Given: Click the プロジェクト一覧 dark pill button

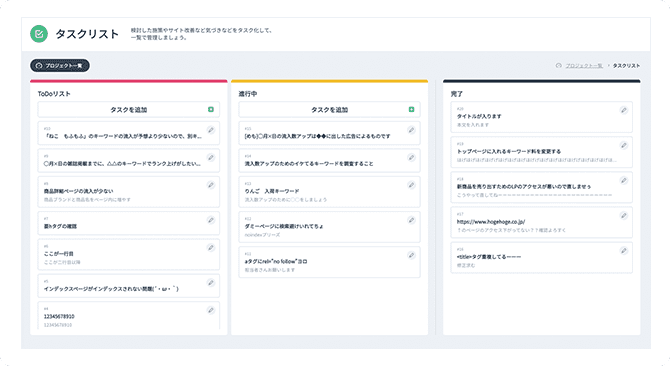Looking at the screenshot, I should [60, 66].
